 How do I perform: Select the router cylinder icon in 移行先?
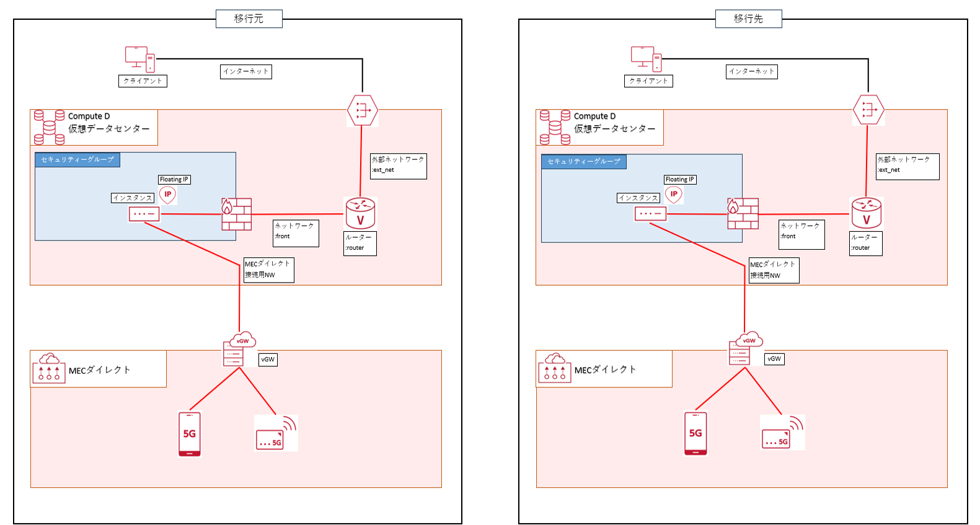[866, 213]
